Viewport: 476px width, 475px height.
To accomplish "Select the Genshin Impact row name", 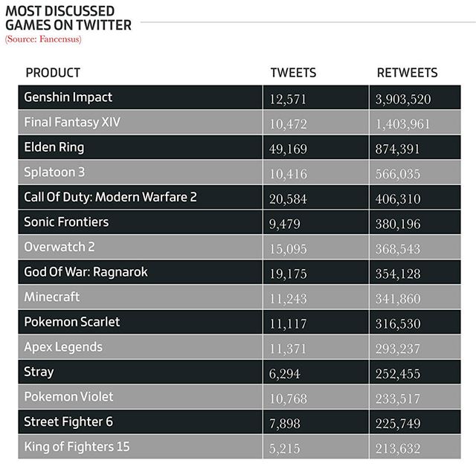I will point(68,97).
